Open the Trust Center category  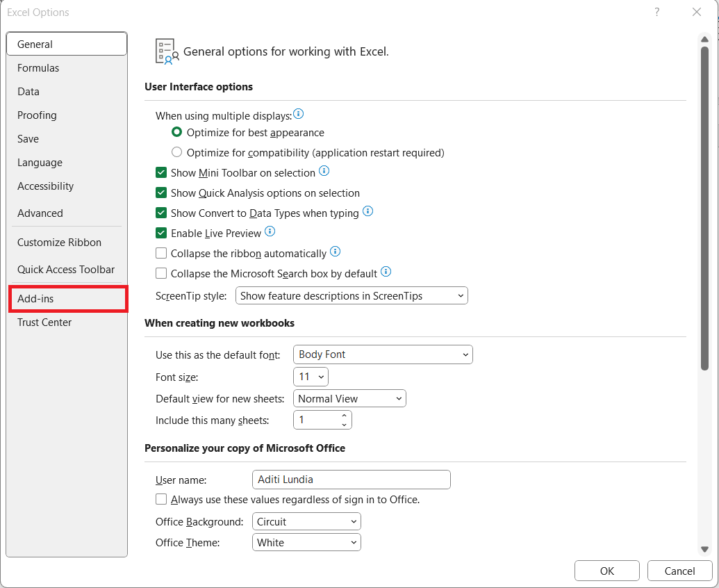tap(67, 322)
